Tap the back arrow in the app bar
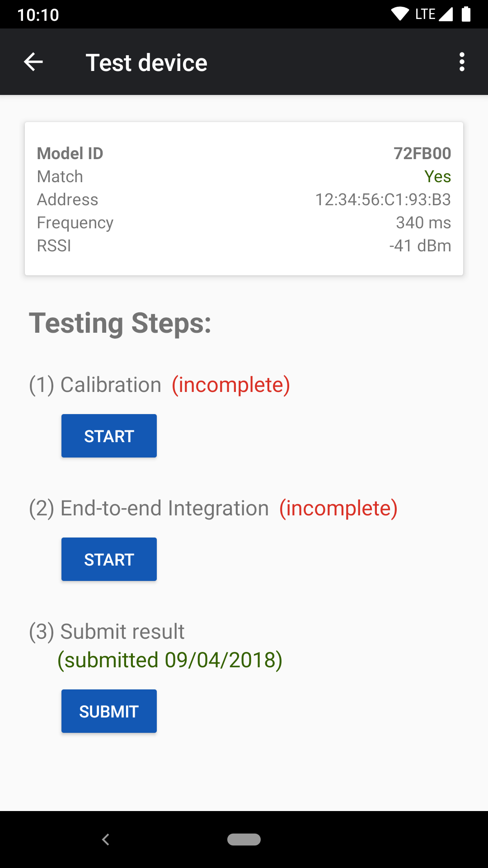The height and width of the screenshot is (868, 488). (x=33, y=62)
